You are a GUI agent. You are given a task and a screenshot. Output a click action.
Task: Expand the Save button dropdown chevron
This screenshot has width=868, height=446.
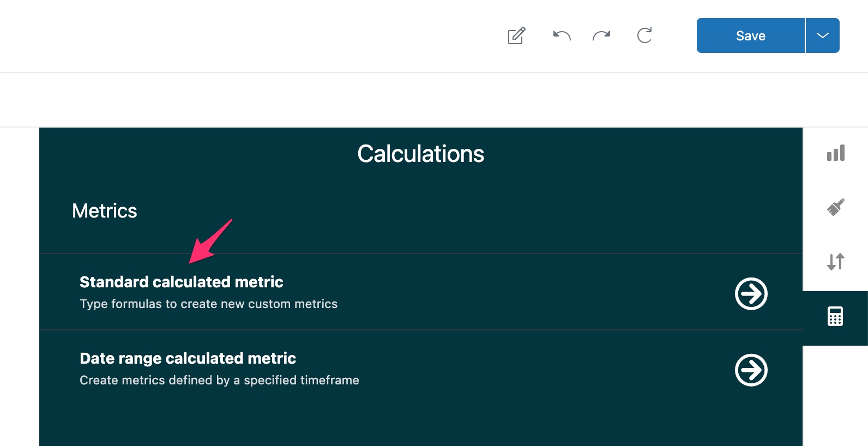822,35
